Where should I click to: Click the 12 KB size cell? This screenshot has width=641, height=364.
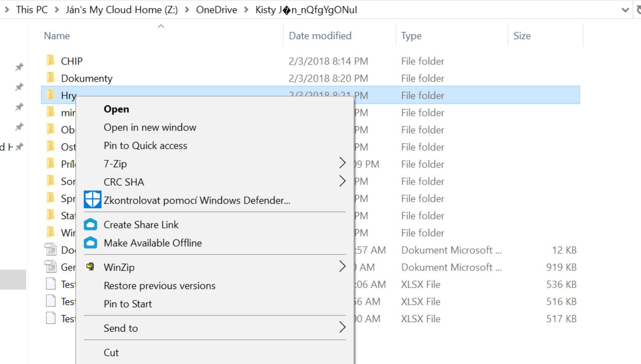[x=564, y=250]
